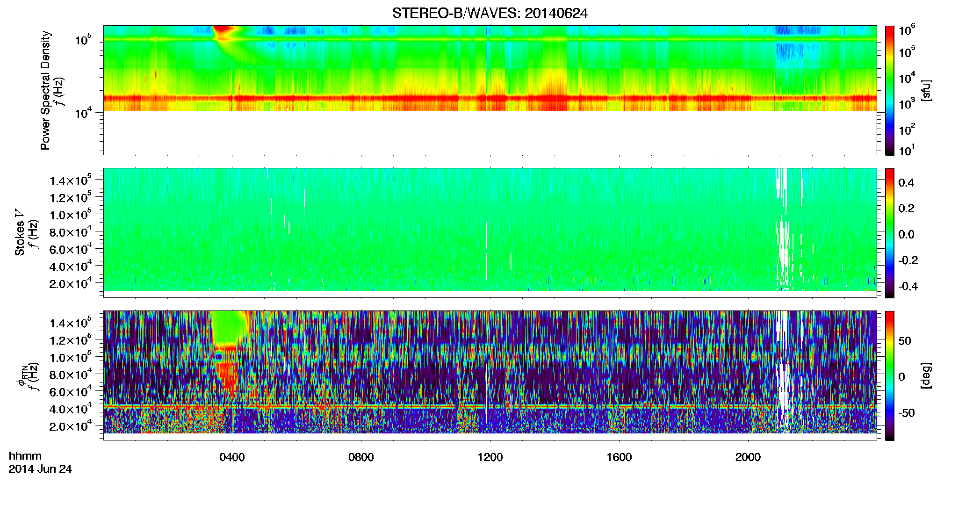Click the 10^6 label on top colorbar
Viewport: 980px width, 505px height.
pos(907,30)
